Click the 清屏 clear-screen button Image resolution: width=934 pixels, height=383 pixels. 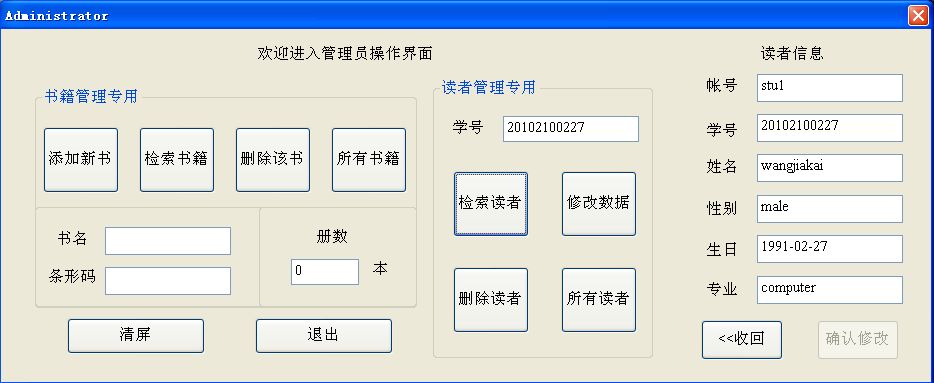coord(136,336)
